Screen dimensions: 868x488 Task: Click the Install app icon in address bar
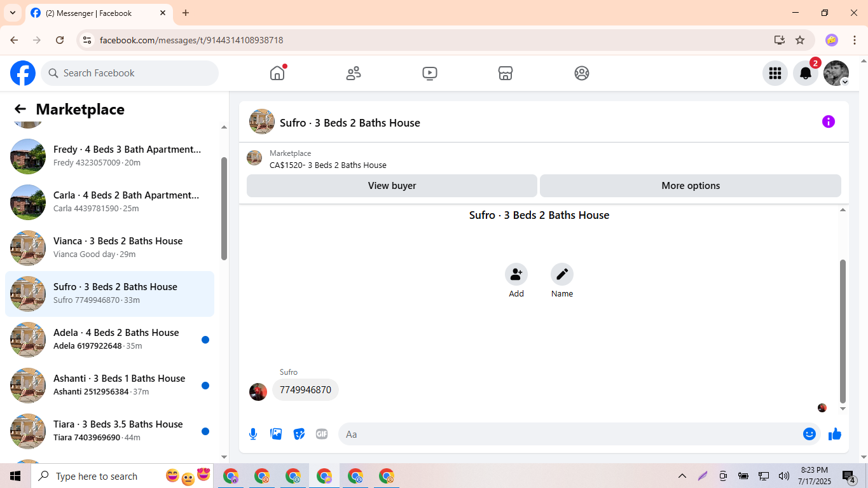(x=780, y=40)
